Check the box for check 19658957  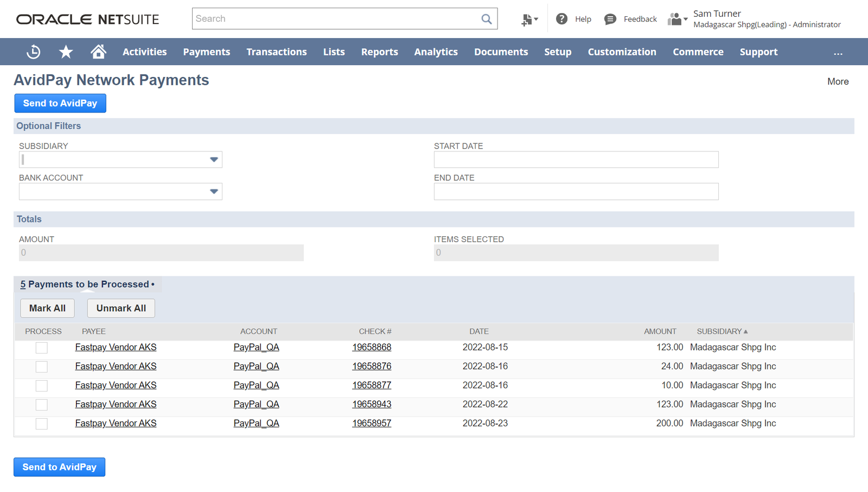click(x=42, y=424)
